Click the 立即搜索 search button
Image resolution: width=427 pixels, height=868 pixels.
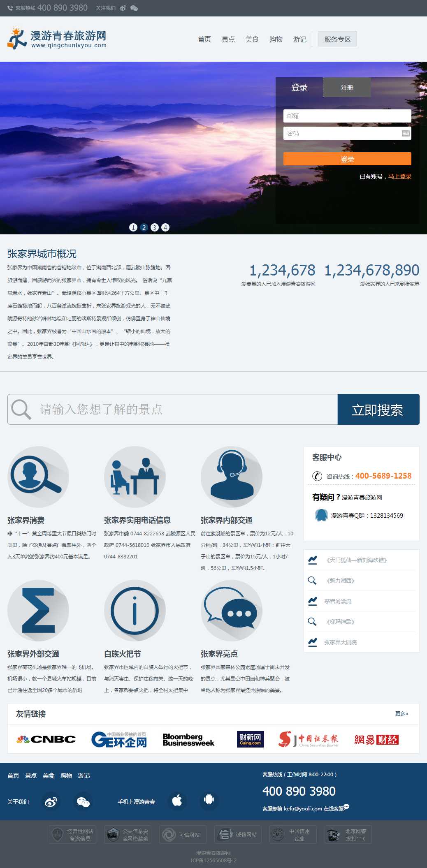click(378, 410)
